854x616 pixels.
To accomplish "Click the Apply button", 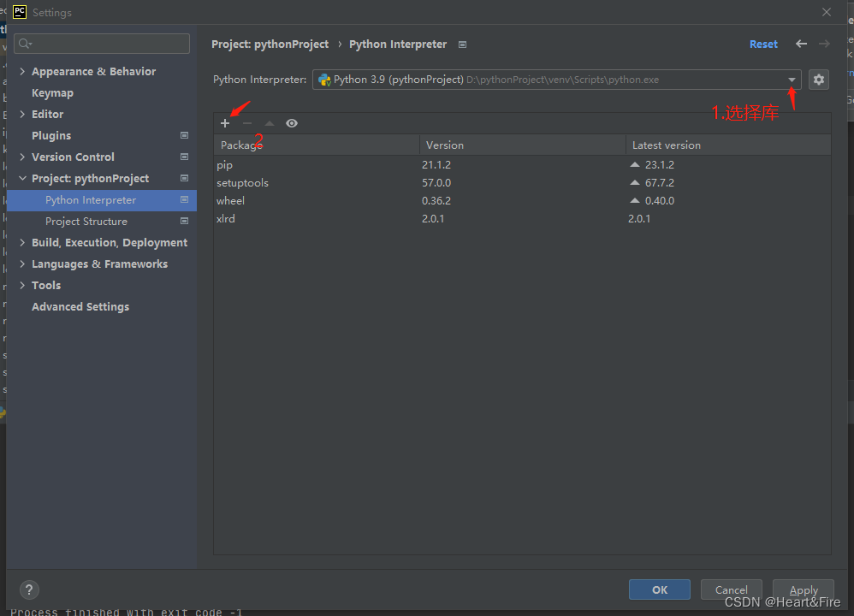I will click(804, 589).
